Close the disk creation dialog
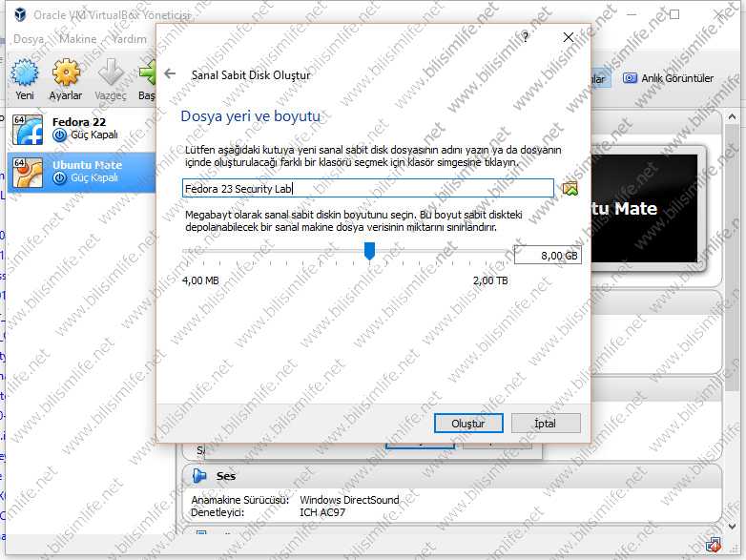The width and height of the screenshot is (746, 560). pos(569,37)
